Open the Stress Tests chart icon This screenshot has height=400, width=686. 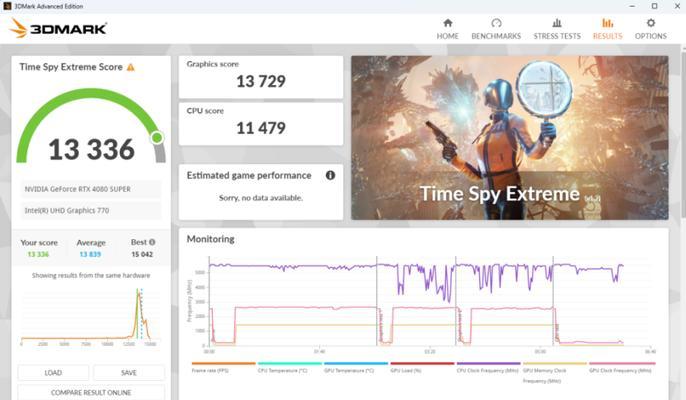[557, 23]
